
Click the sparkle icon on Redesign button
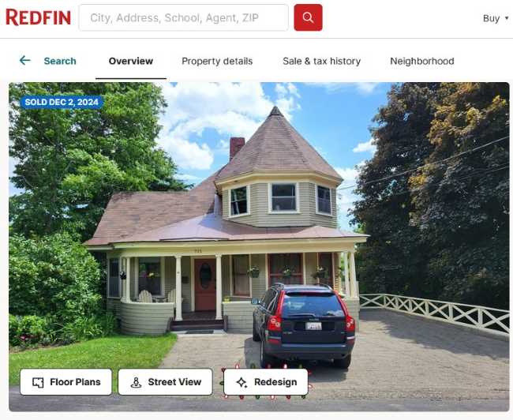pyautogui.click(x=242, y=382)
